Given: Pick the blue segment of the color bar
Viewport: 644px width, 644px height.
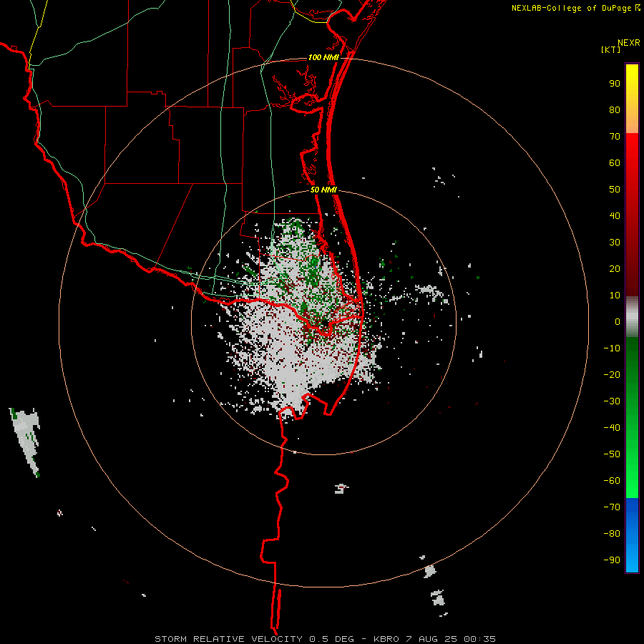Looking at the screenshot, I should point(632,535).
